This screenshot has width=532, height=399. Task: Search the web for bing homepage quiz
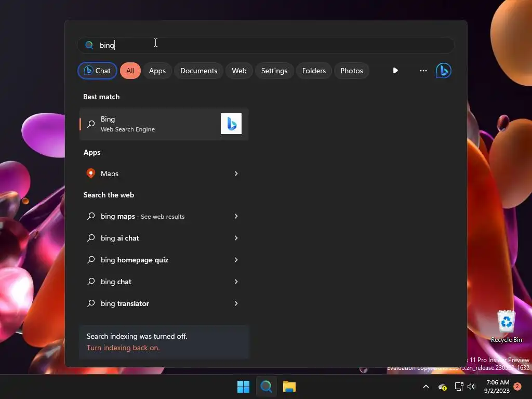click(164, 260)
